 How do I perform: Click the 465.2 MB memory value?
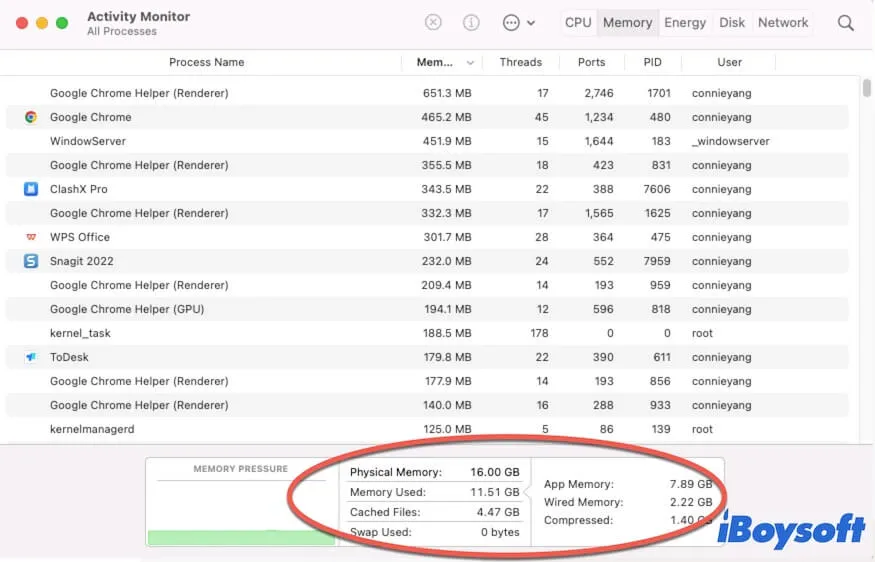(x=446, y=117)
